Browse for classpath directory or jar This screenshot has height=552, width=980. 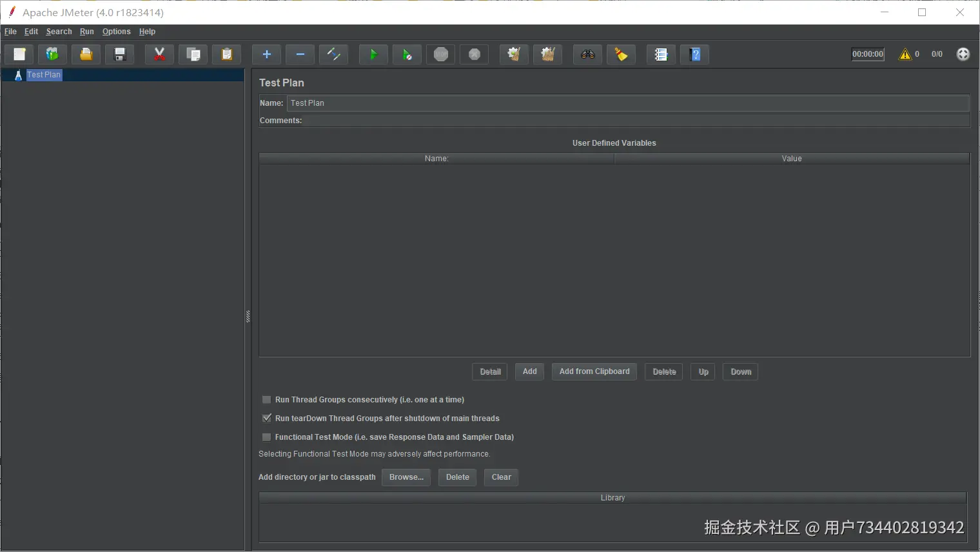406,477
